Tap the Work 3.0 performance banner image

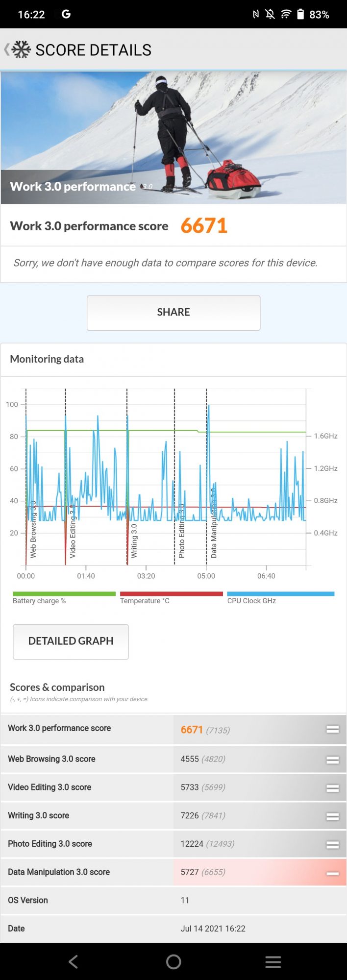pos(173,138)
